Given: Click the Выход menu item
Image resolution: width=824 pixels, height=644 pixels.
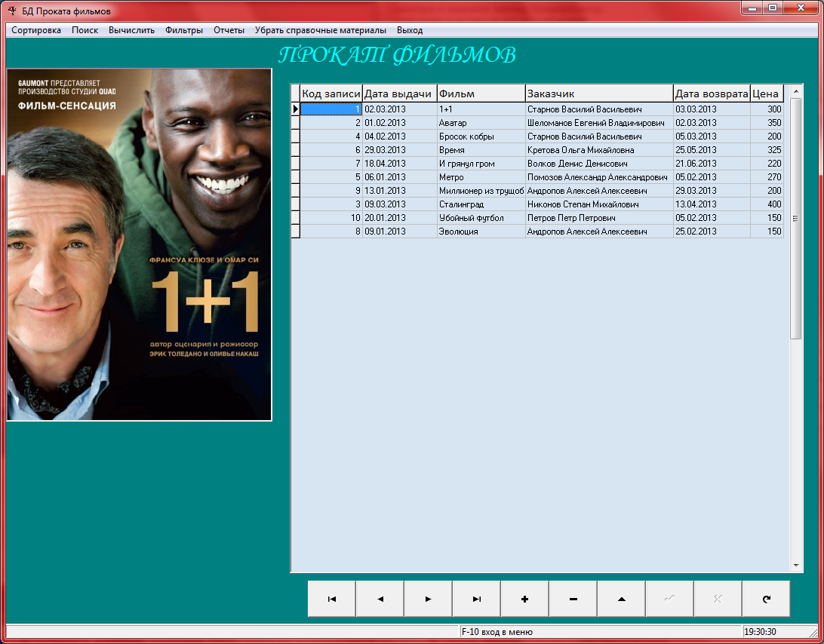Looking at the screenshot, I should point(410,30).
